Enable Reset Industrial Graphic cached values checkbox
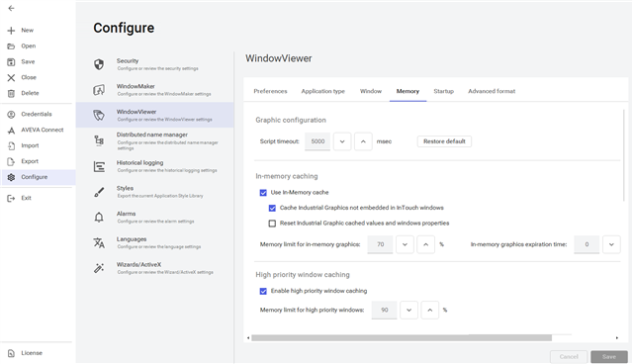 click(x=272, y=224)
